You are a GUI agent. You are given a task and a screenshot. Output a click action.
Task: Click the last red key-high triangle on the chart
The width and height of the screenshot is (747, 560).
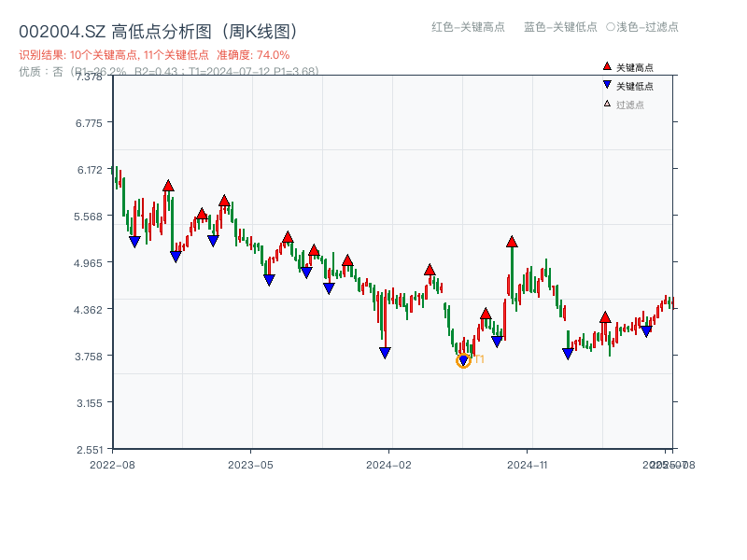pyautogui.click(x=605, y=317)
